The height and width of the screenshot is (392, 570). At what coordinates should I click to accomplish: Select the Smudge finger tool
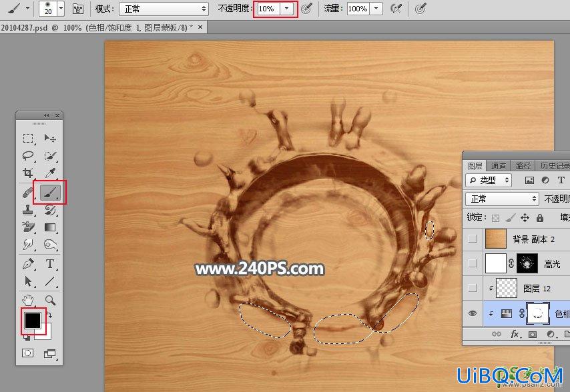[28, 244]
